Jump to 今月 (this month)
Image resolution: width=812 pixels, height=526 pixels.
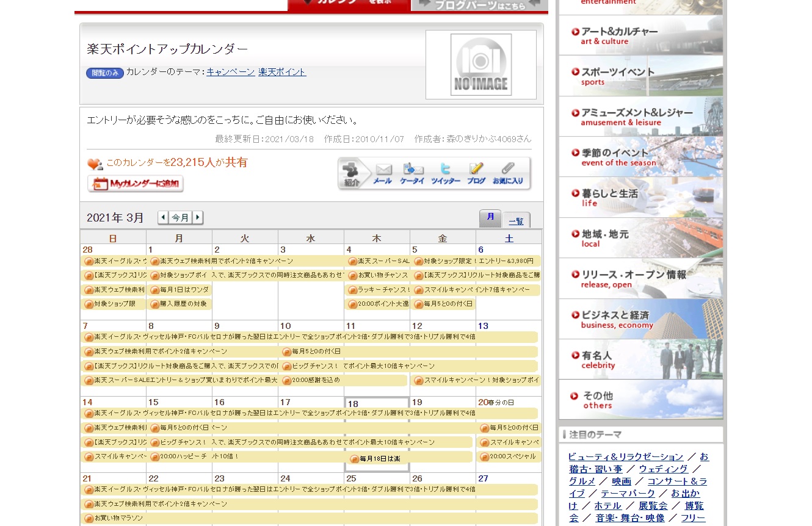coord(180,218)
